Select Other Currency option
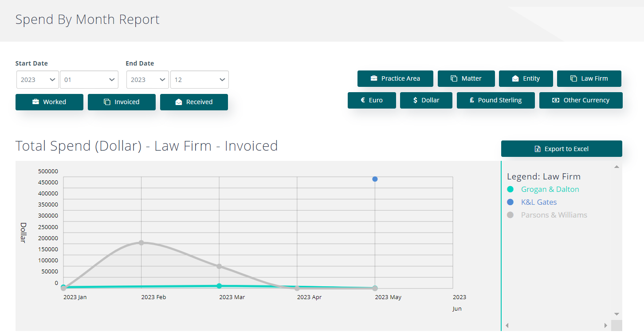The width and height of the screenshot is (644, 335). [581, 100]
